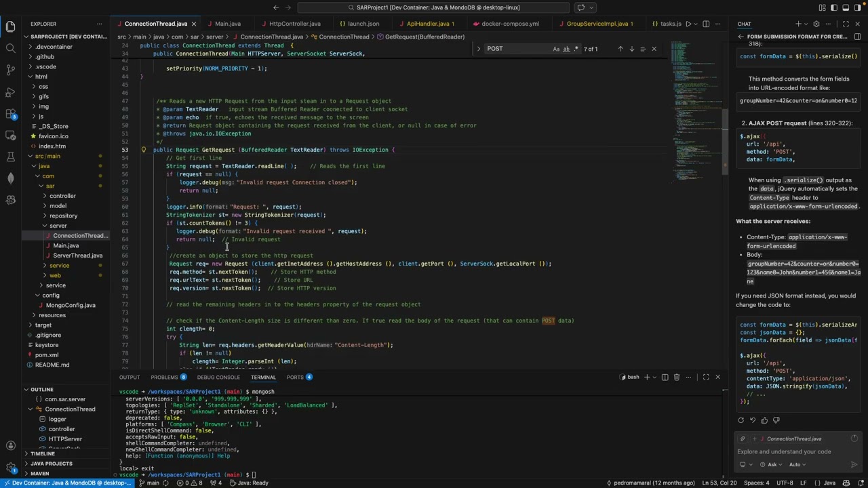Toggle Match Case in the find widget
The height and width of the screenshot is (488, 868).
[x=556, y=49]
